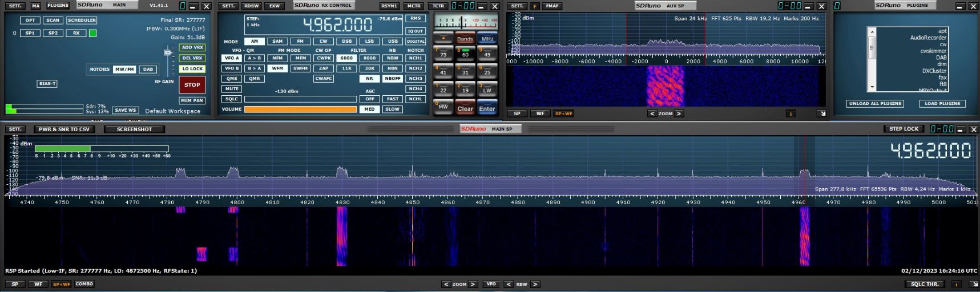Click LOAD PLUGINS button
The width and height of the screenshot is (980, 292).
click(x=942, y=103)
